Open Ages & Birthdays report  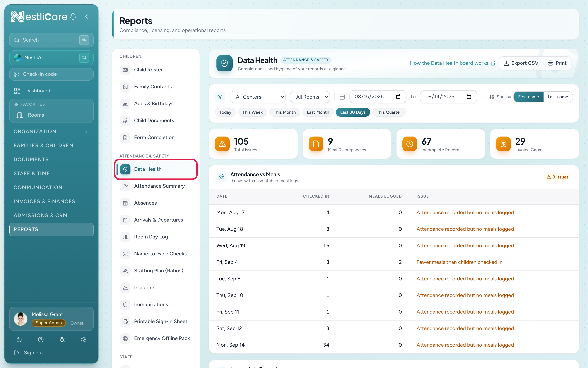point(156,104)
